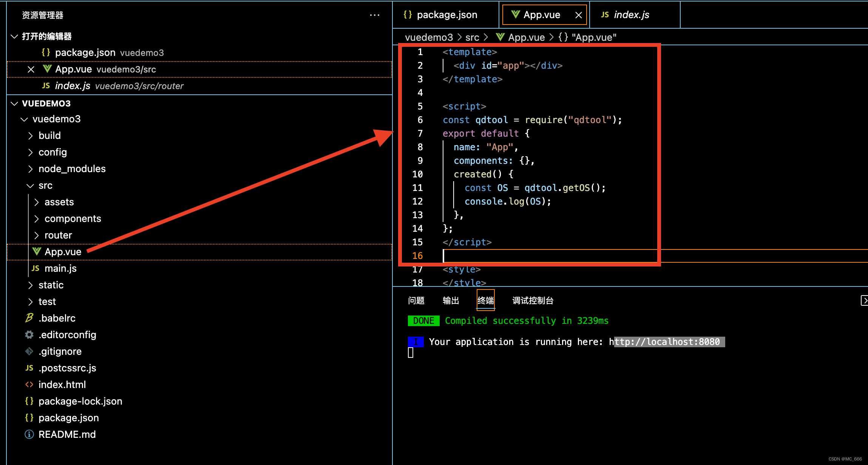The height and width of the screenshot is (465, 868).
Task: Close the App.vue editor tab
Action: pos(578,15)
